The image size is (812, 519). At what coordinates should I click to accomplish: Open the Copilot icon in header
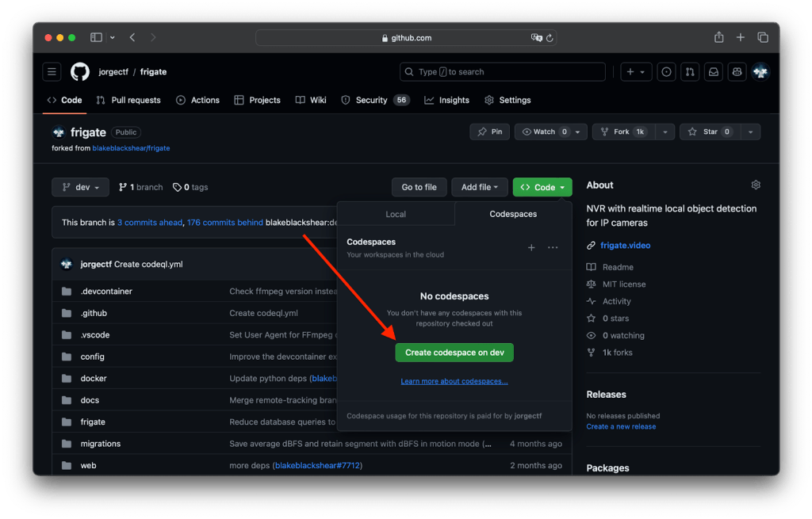coord(737,72)
